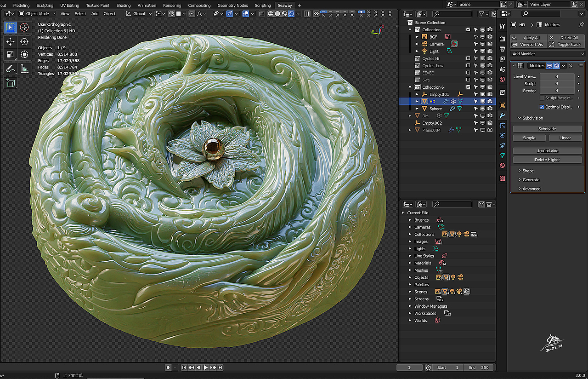588x379 pixels.
Task: Click the Subdivide button
Action: pyautogui.click(x=547, y=129)
